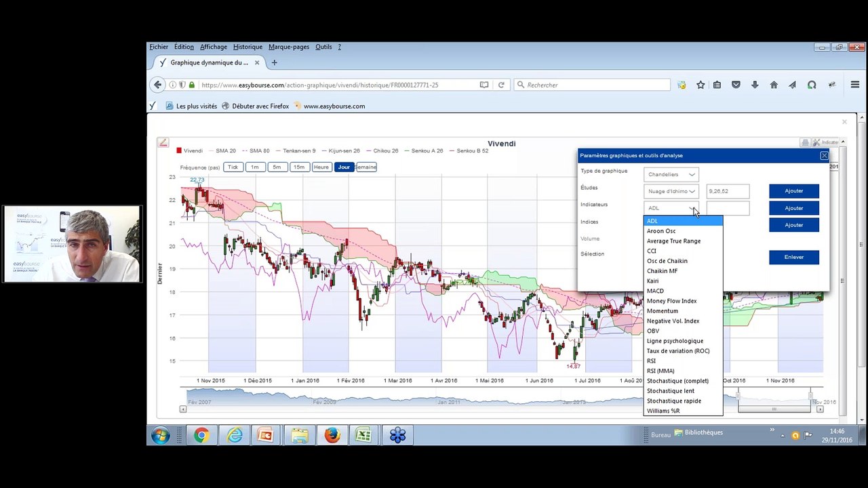Click the Études parameter field 9,26,52
Image resolution: width=868 pixels, height=488 pixels.
728,191
